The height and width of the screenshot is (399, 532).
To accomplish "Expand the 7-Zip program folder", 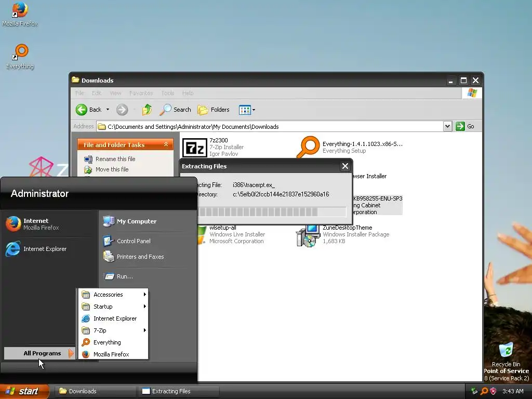I will tap(113, 330).
